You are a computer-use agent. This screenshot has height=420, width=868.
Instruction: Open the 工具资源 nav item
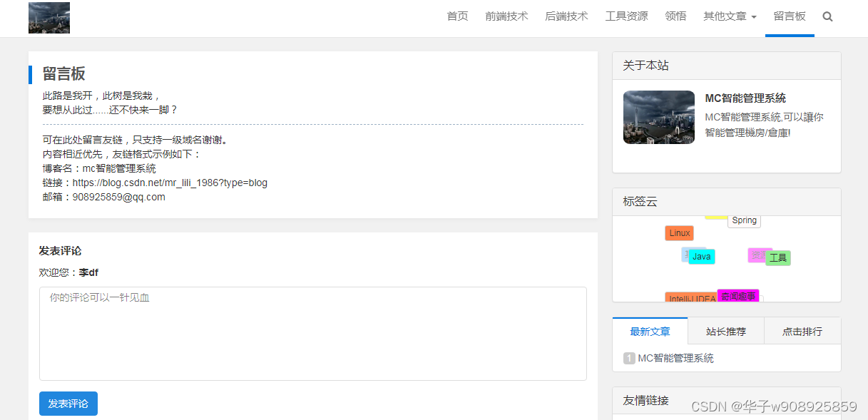[x=626, y=16]
